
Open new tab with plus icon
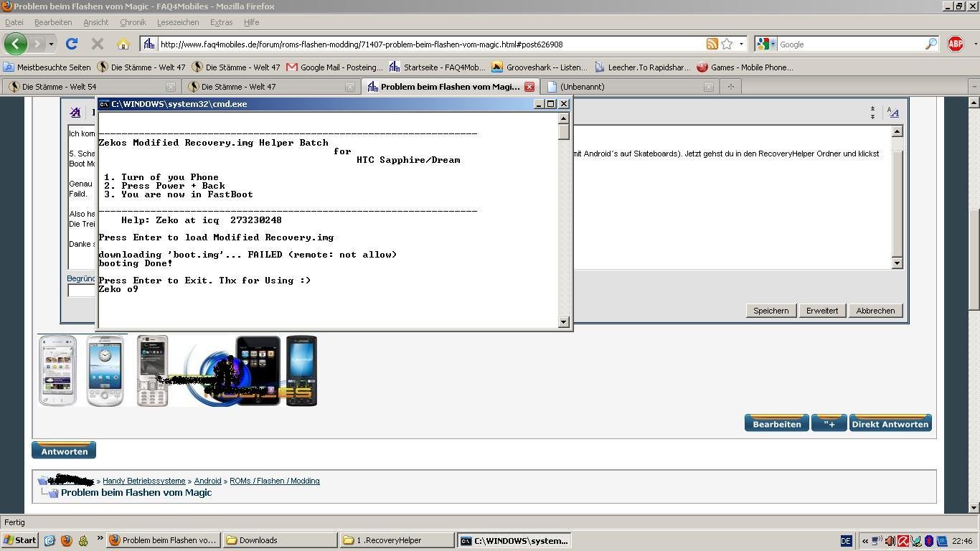(x=731, y=87)
